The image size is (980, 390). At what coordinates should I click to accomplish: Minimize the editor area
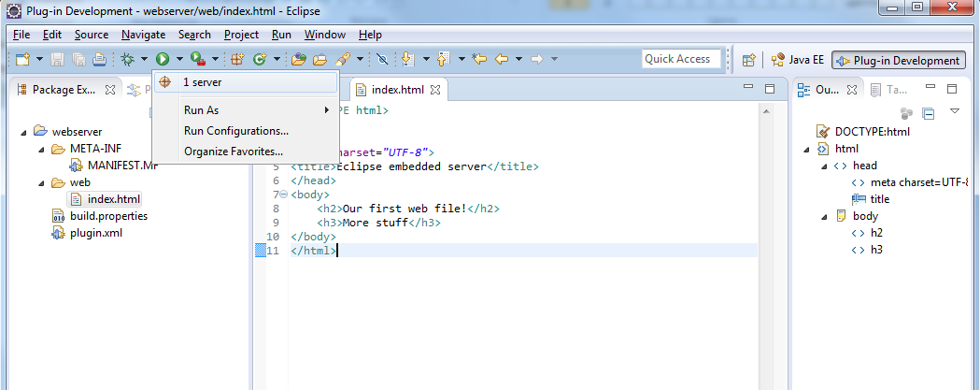point(748,87)
